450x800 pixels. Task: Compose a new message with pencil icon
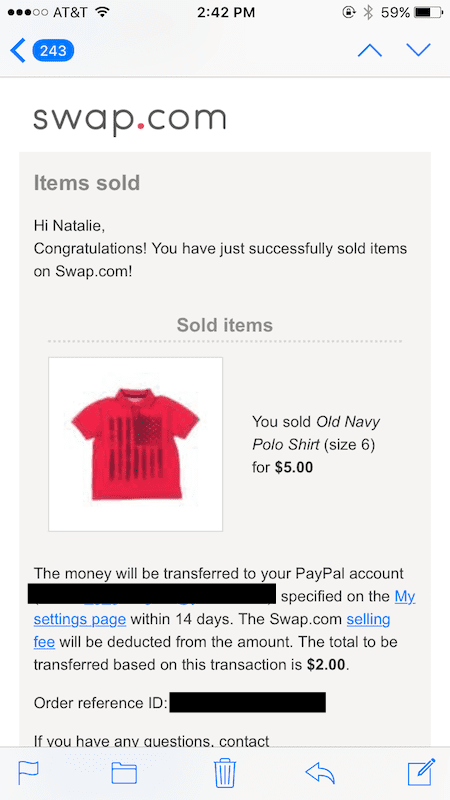tap(421, 772)
